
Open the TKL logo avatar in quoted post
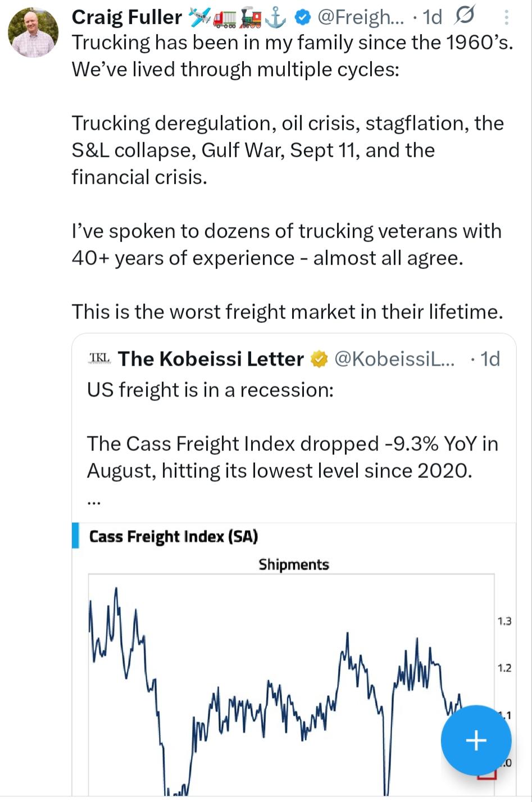click(100, 358)
